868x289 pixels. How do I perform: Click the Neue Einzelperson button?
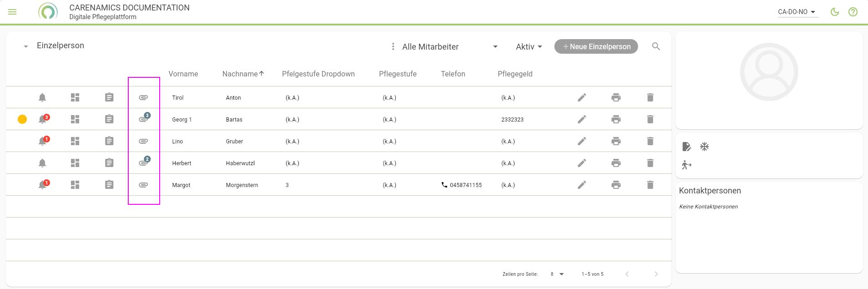(x=596, y=46)
